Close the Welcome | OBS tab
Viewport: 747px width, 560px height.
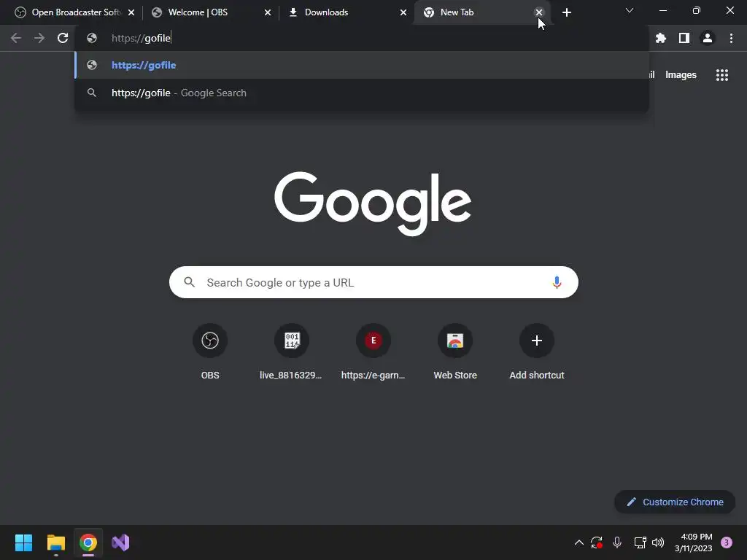pos(268,12)
